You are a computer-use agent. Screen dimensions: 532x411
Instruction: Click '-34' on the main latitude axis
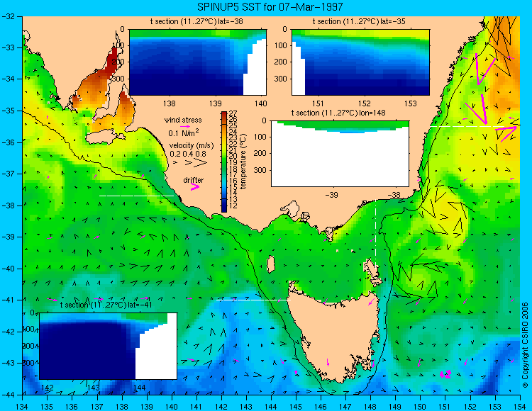(9, 79)
